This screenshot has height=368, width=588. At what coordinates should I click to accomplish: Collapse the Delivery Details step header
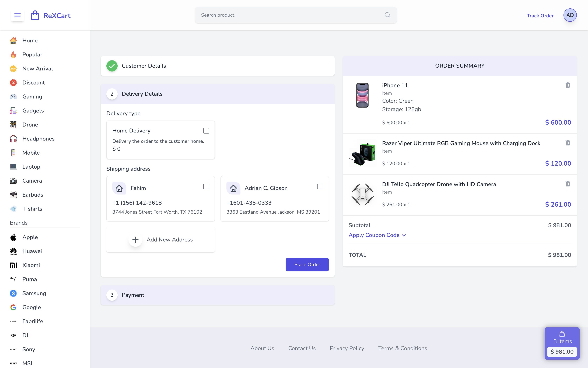click(x=218, y=94)
